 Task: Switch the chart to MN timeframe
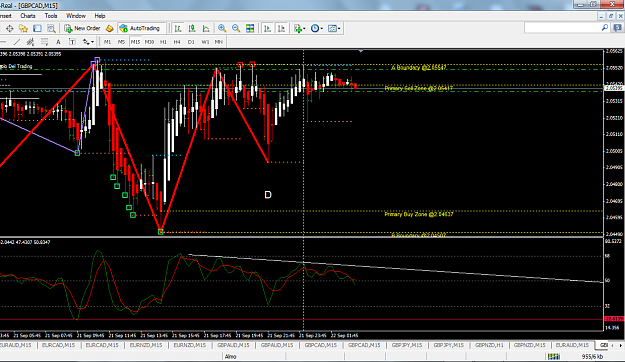219,42
